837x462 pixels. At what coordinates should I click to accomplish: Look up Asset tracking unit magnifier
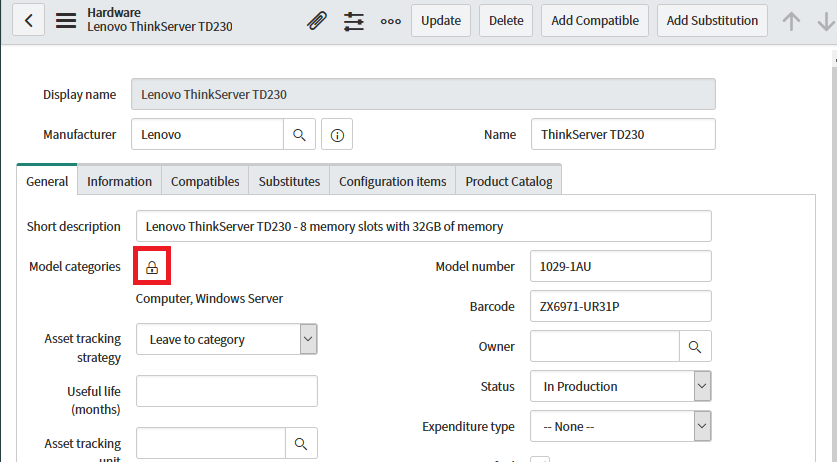301,443
